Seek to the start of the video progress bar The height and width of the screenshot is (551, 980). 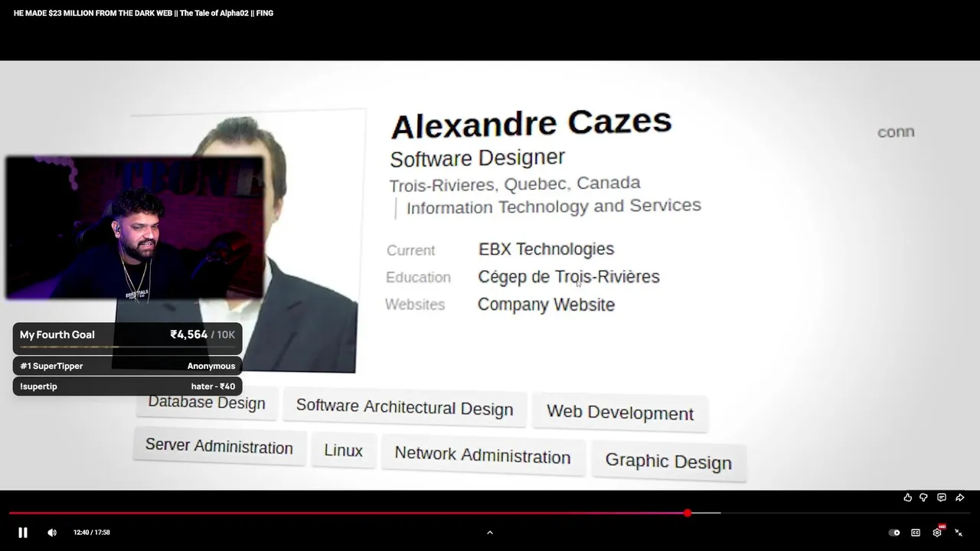(10, 513)
